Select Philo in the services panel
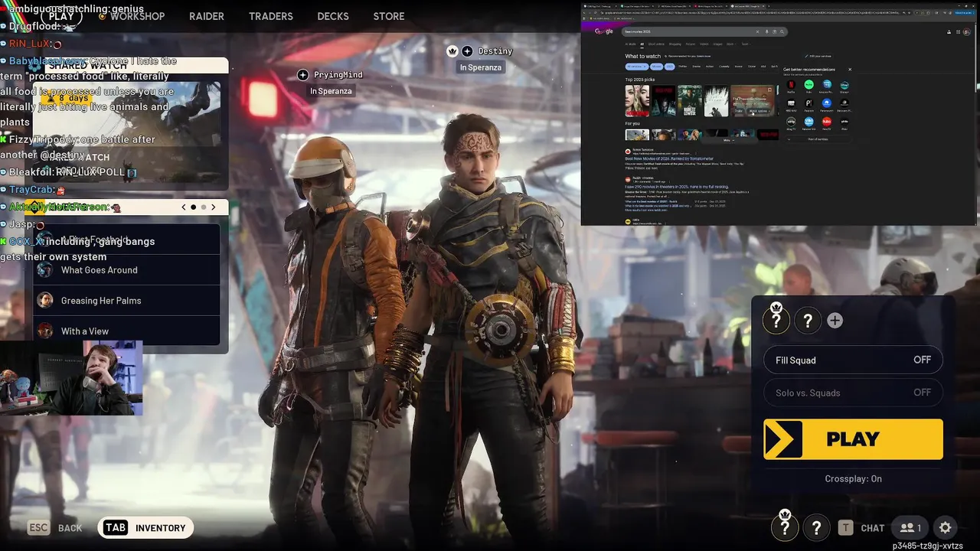 click(x=844, y=122)
